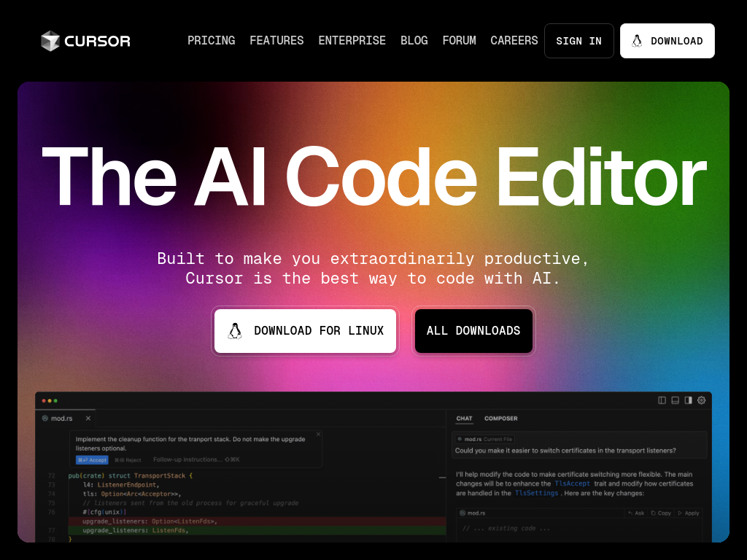Click the red window close dot
747x560 pixels.
pyautogui.click(x=44, y=400)
